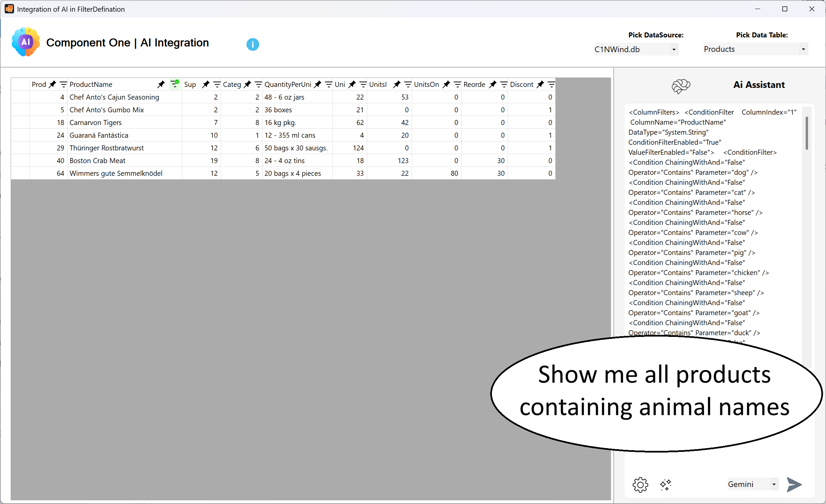This screenshot has width=826, height=504.
Task: Pin the ProductName column
Action: (161, 85)
